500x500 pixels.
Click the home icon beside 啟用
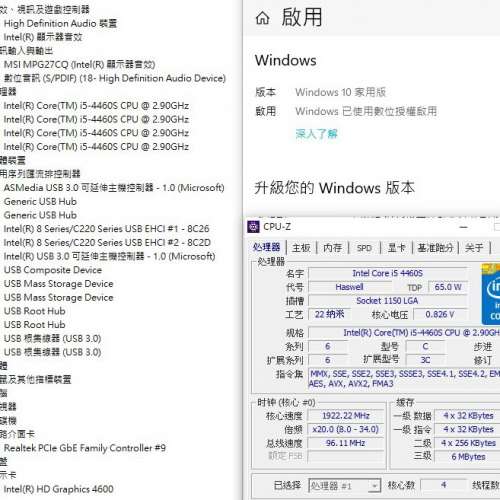click(262, 18)
